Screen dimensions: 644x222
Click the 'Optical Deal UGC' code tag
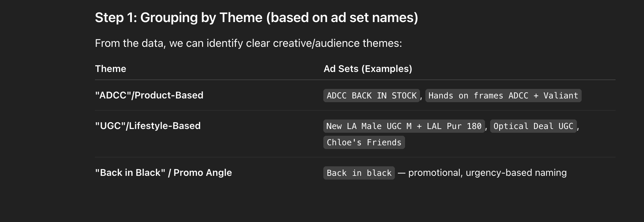point(533,126)
